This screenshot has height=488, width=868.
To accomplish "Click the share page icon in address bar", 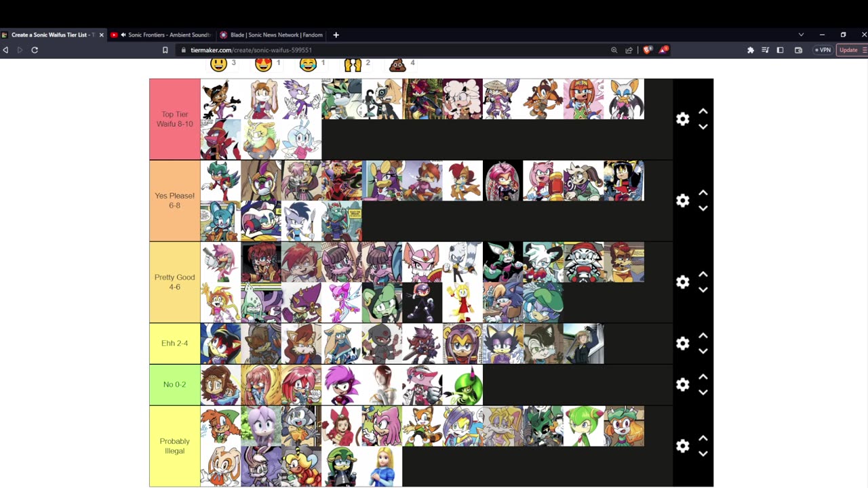I will pos(629,50).
